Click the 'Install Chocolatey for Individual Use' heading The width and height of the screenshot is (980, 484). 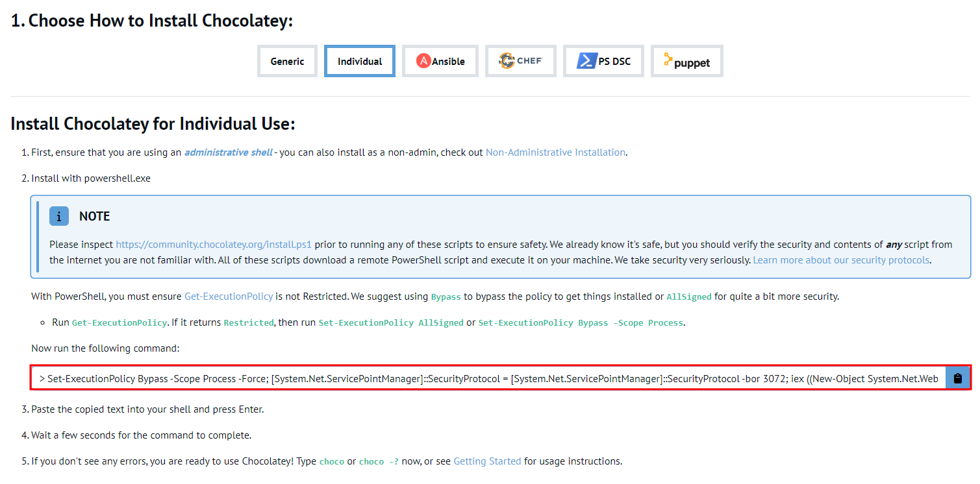click(x=153, y=123)
